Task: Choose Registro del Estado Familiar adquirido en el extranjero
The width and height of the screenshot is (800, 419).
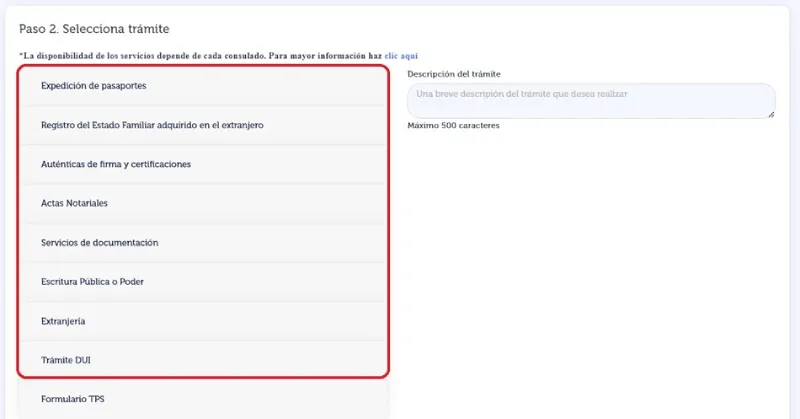Action: pos(203,125)
